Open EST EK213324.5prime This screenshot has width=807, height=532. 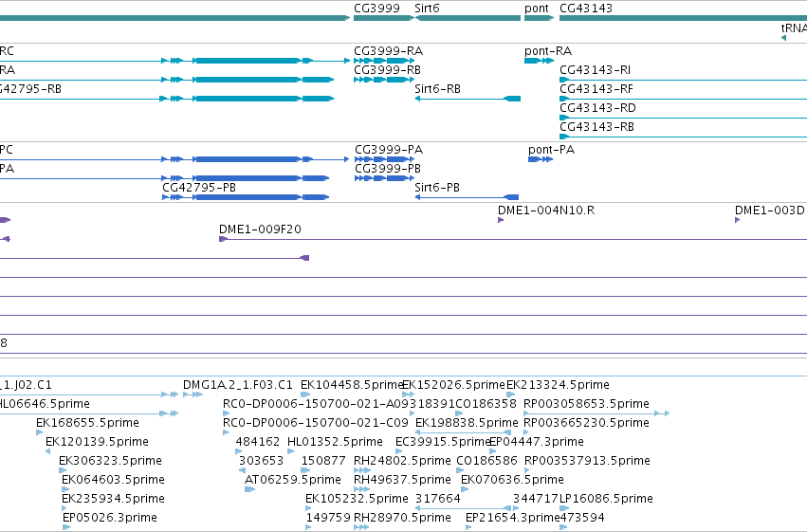558,385
